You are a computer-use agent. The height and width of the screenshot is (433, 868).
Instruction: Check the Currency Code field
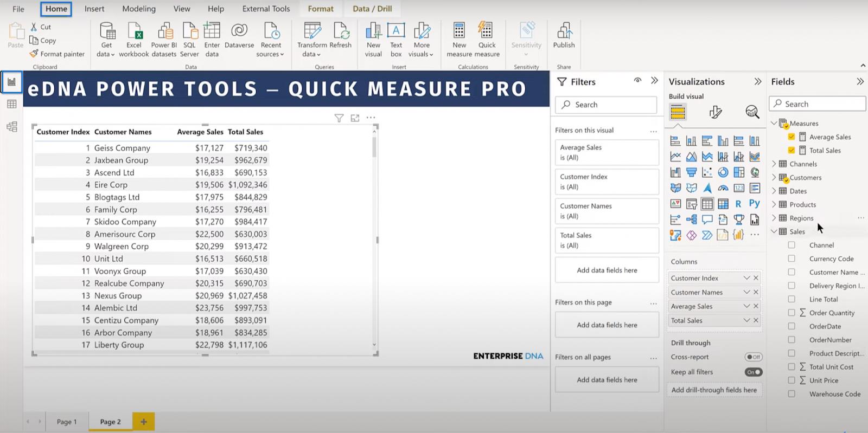[792, 258]
